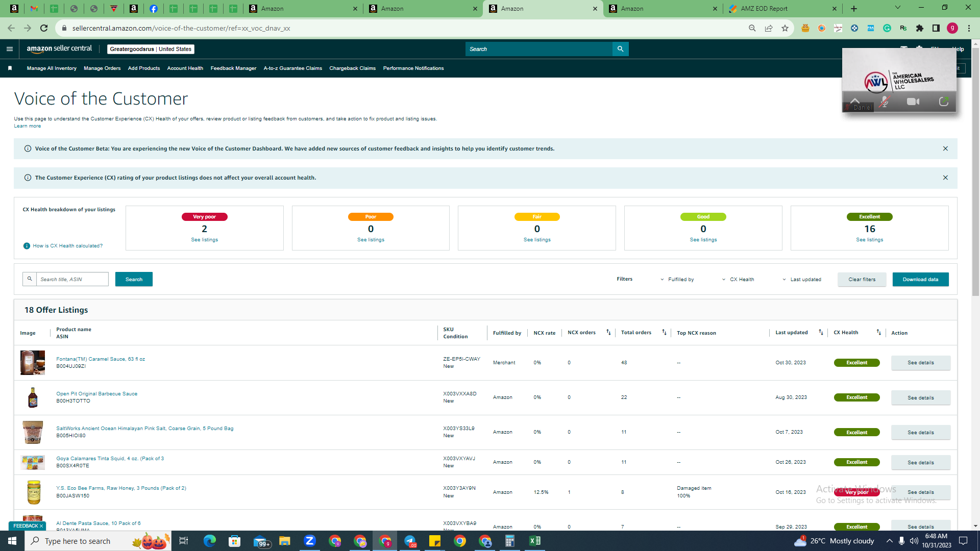Go back using the browser back arrow

[x=11, y=28]
